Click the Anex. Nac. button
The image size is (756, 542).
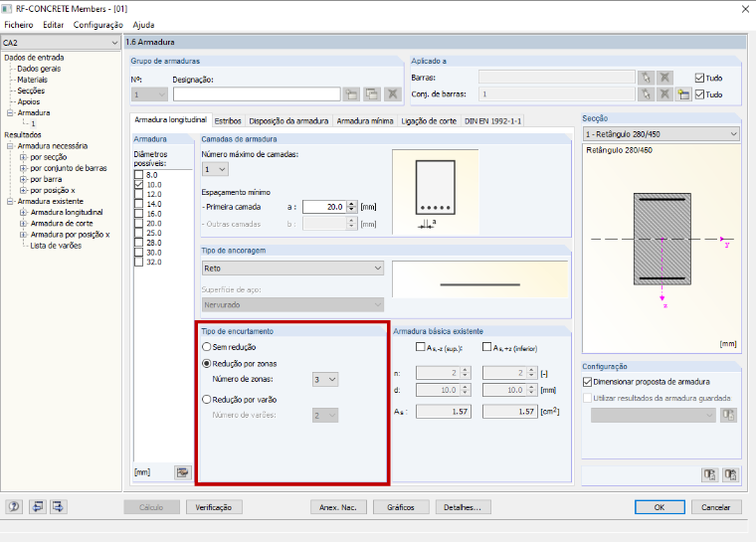(x=338, y=507)
